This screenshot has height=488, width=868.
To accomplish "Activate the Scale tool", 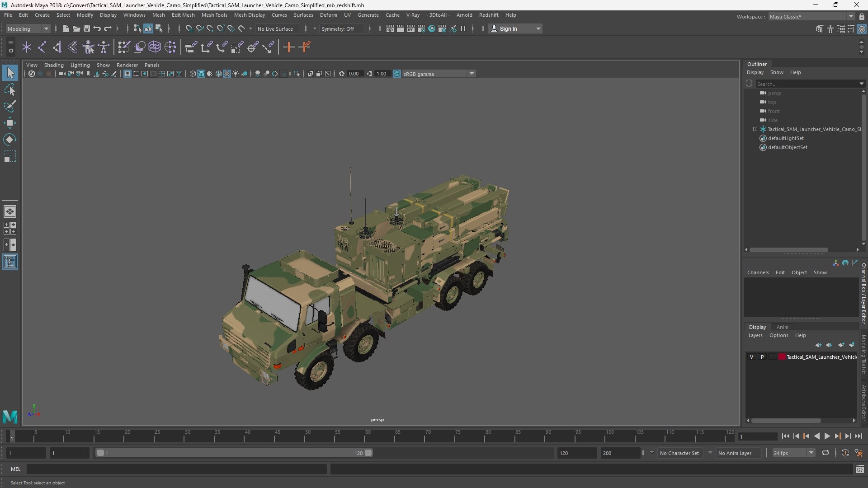I will point(10,156).
